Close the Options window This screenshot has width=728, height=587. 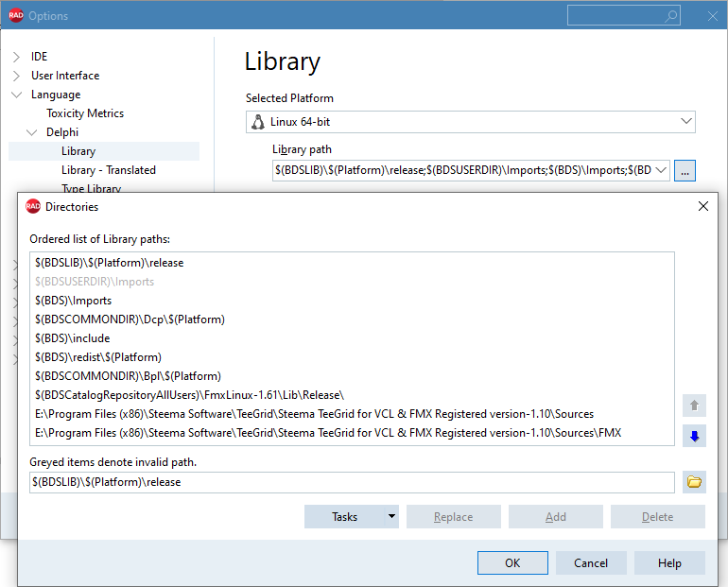click(713, 16)
